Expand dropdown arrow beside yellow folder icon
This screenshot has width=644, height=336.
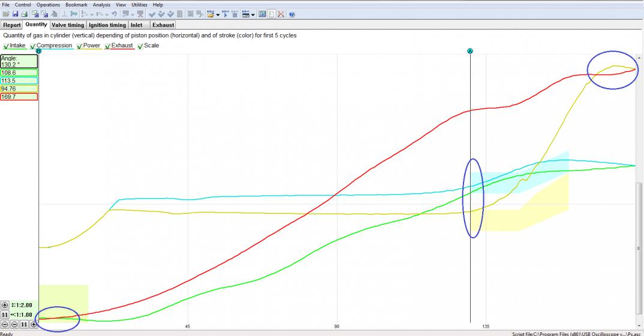pyautogui.click(x=218, y=14)
